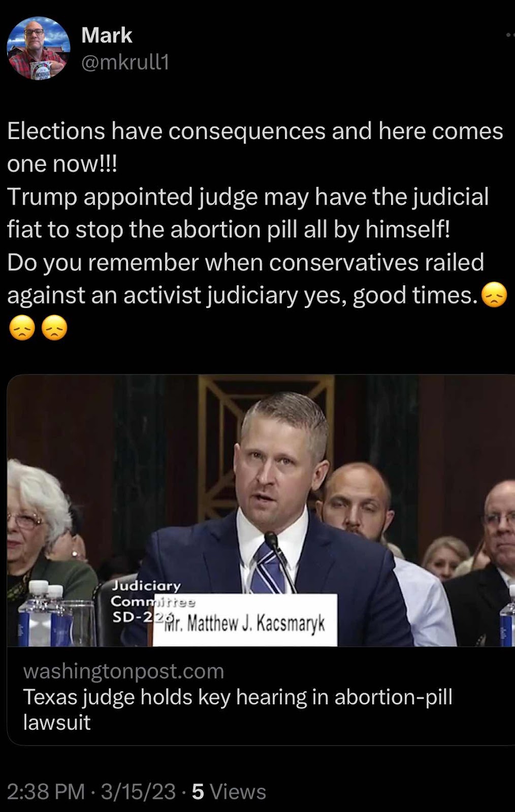Click the second emoji on the last line
Viewport: 515px width, 812px height.
pos(54,328)
